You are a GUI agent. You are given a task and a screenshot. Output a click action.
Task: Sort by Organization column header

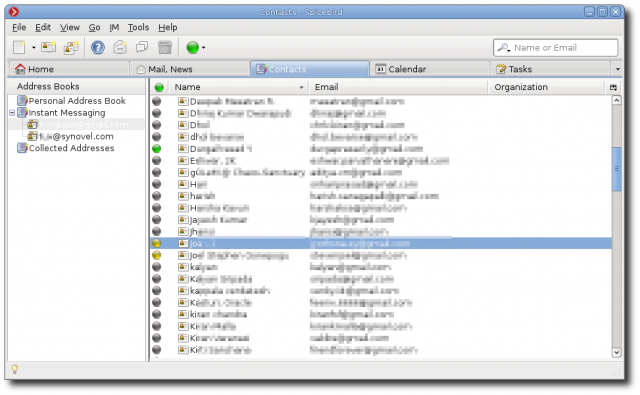coord(546,87)
